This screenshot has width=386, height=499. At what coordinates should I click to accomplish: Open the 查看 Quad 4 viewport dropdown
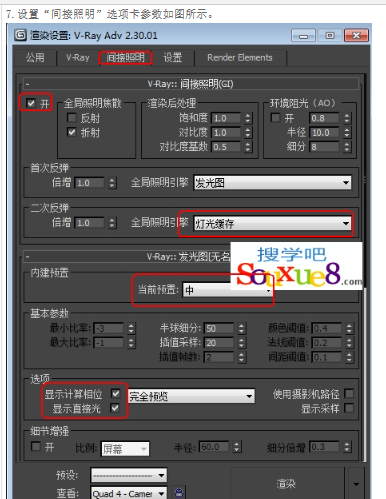coord(129,493)
